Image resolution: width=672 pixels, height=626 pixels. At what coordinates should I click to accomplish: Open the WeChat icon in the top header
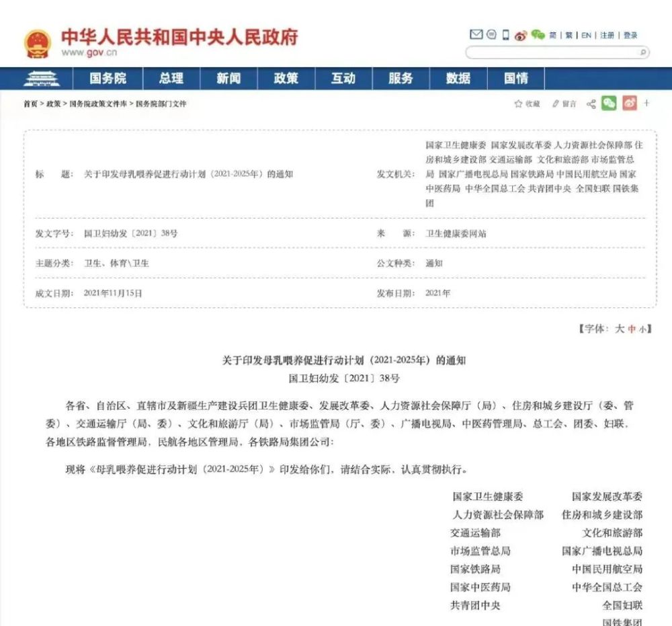tap(538, 35)
